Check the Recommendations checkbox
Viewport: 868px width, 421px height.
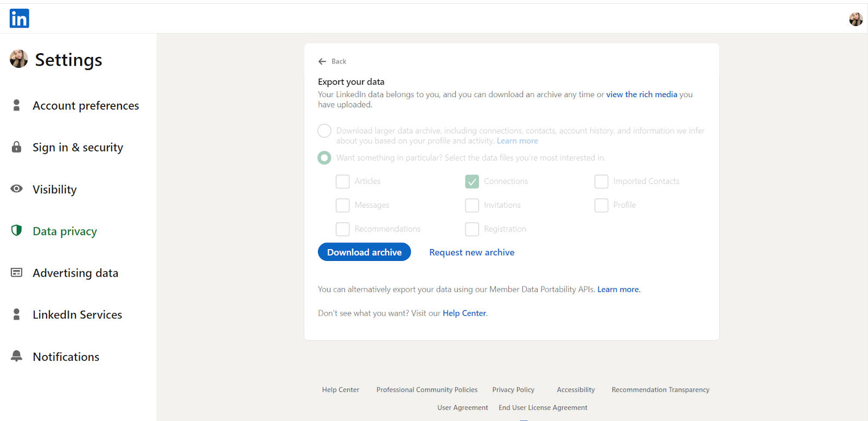(343, 229)
